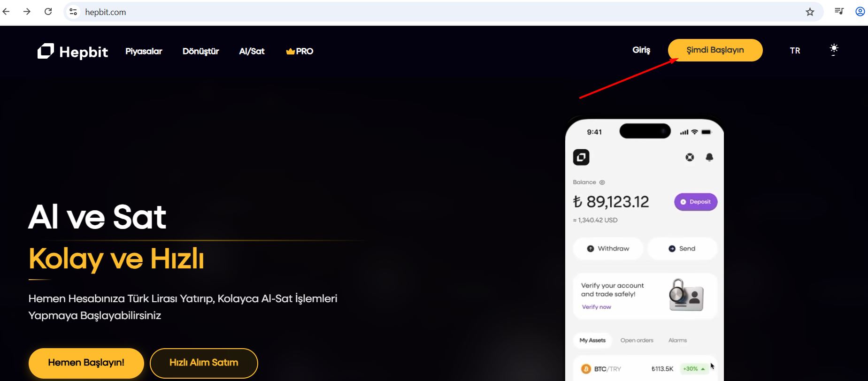Bookmark the page with the star icon
The width and height of the screenshot is (868, 381).
click(810, 12)
